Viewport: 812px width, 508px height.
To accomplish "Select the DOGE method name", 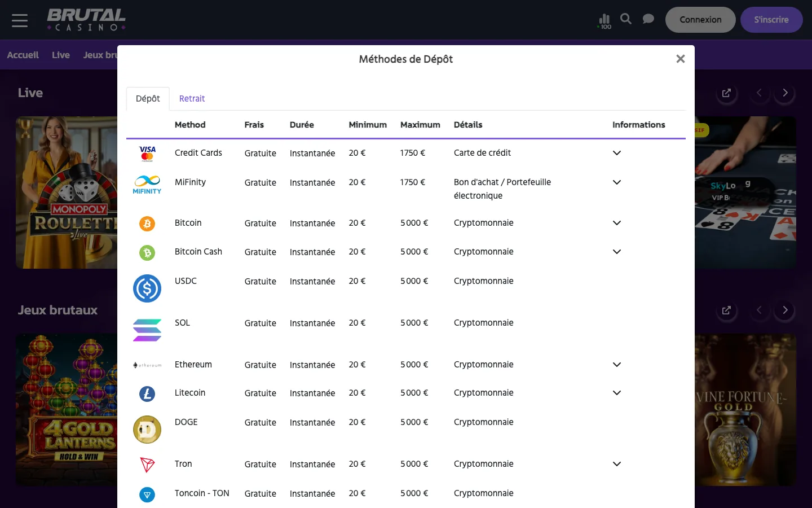I will (x=186, y=422).
